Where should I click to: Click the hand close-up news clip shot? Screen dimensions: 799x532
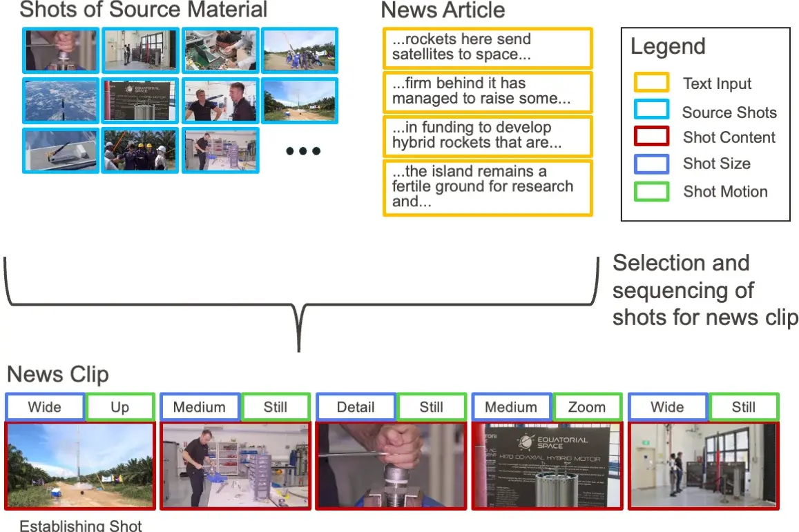pos(391,465)
